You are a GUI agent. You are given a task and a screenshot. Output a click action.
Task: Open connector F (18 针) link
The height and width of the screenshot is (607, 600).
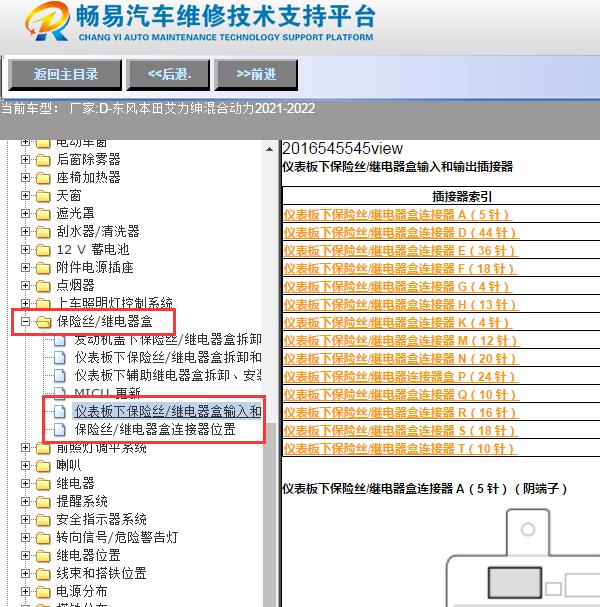click(x=400, y=269)
